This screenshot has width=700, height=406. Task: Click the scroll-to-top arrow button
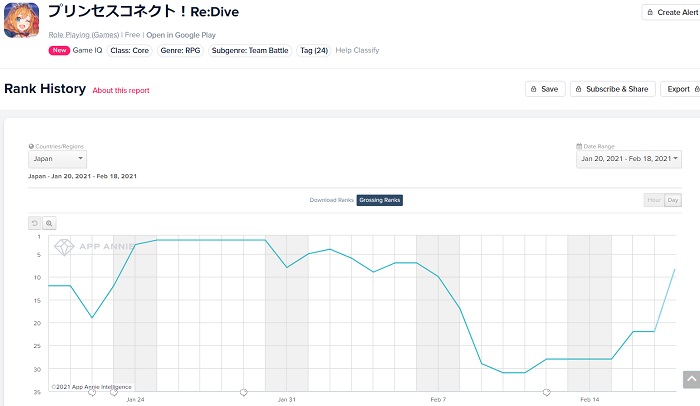click(x=692, y=380)
